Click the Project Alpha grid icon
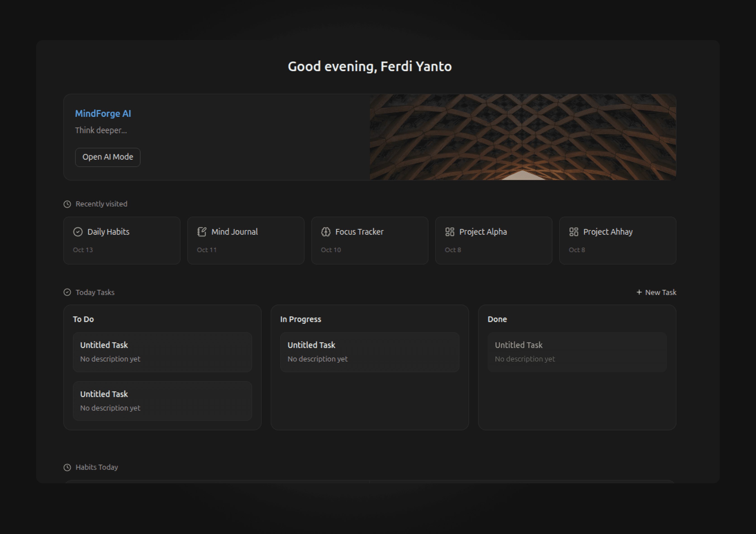Screen dimensions: 756x534 [449, 232]
